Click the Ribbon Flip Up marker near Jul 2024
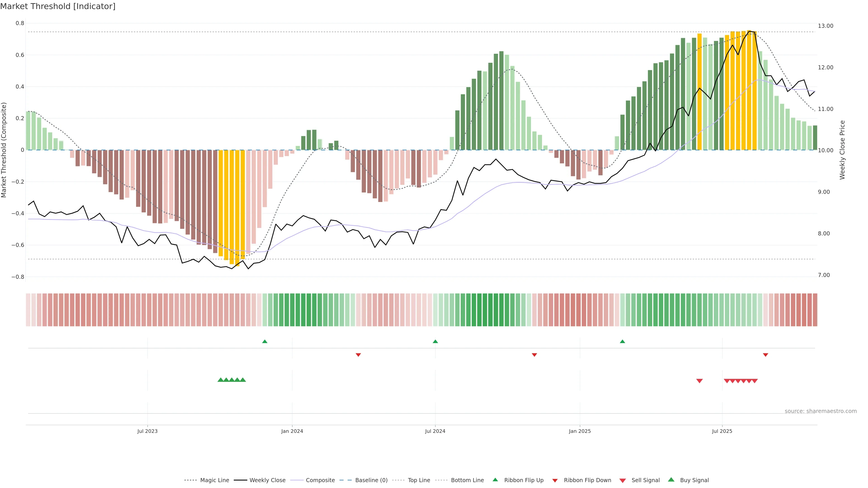 (435, 342)
